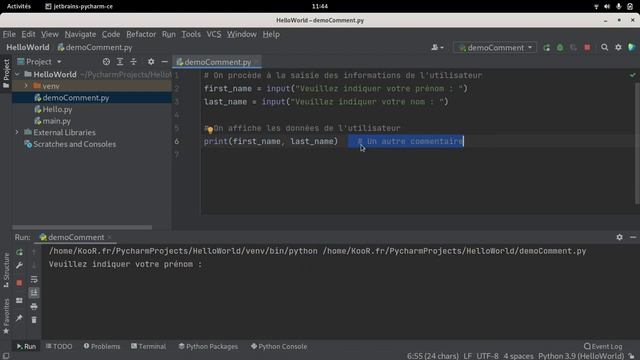Image resolution: width=640 pixels, height=360 pixels.
Task: Open the VCS menu
Action: (214, 34)
